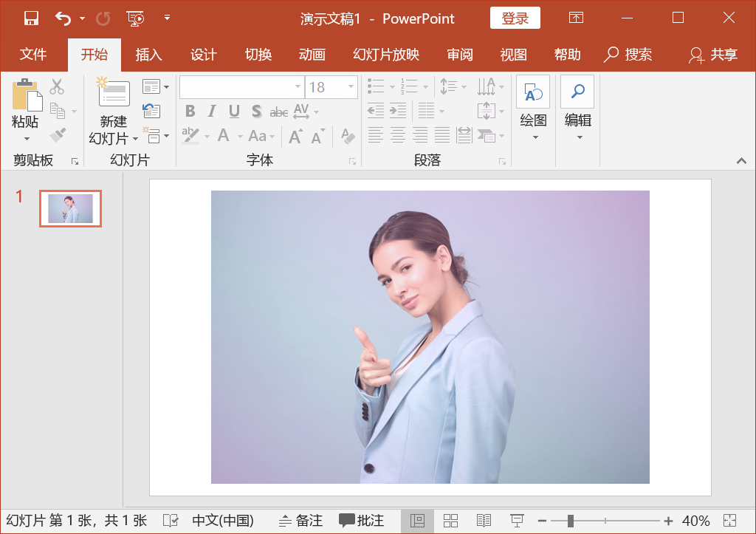The height and width of the screenshot is (534, 756).
Task: Open the slide Layout dropdown icon
Action: (155, 87)
